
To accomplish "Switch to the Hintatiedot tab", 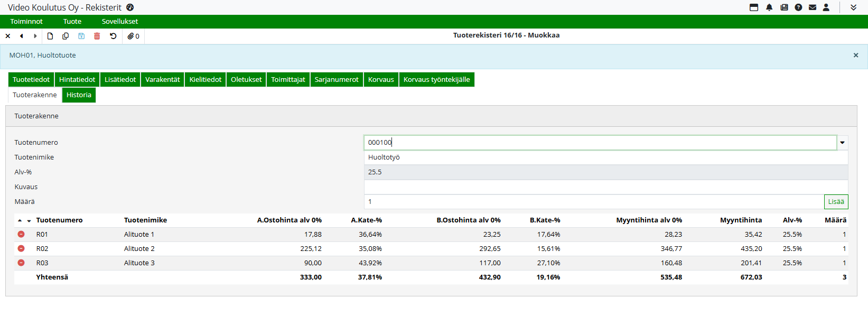I will tap(77, 80).
